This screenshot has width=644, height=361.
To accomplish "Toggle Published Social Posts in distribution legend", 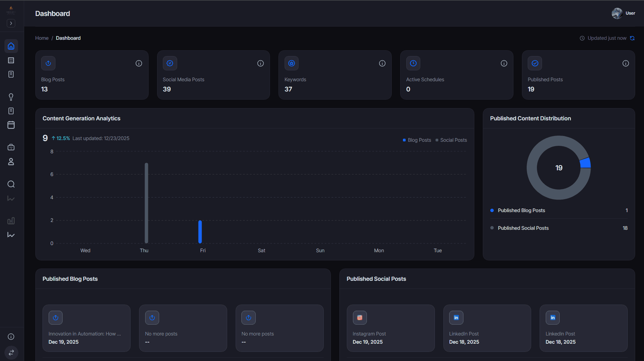I will 523,228.
